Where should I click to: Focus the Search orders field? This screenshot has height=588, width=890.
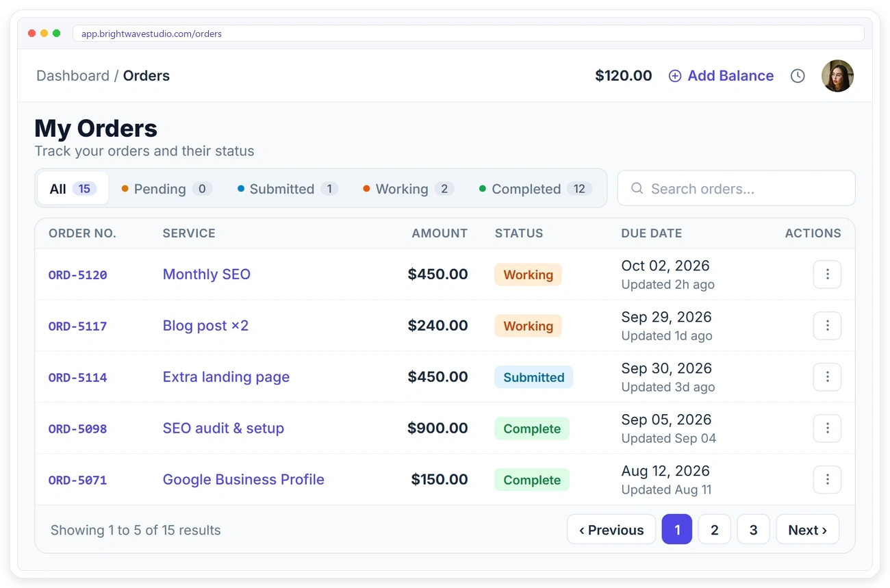click(736, 188)
